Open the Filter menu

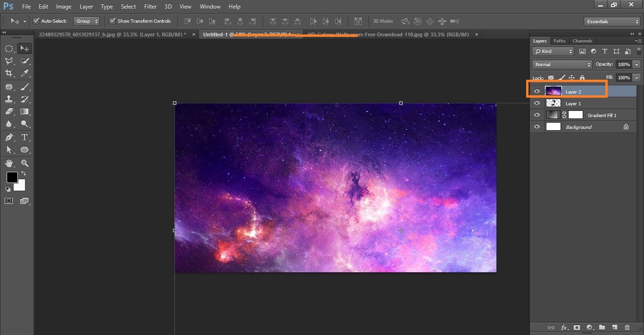pyautogui.click(x=150, y=6)
